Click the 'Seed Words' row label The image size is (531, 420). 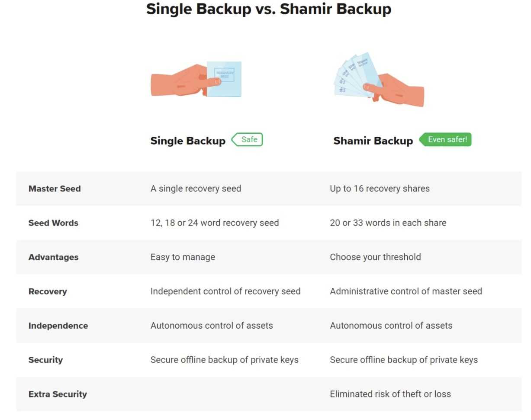[x=53, y=223]
